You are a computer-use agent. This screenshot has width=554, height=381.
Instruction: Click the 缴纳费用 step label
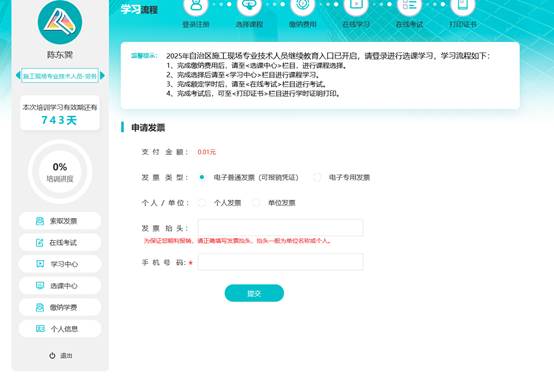point(303,24)
